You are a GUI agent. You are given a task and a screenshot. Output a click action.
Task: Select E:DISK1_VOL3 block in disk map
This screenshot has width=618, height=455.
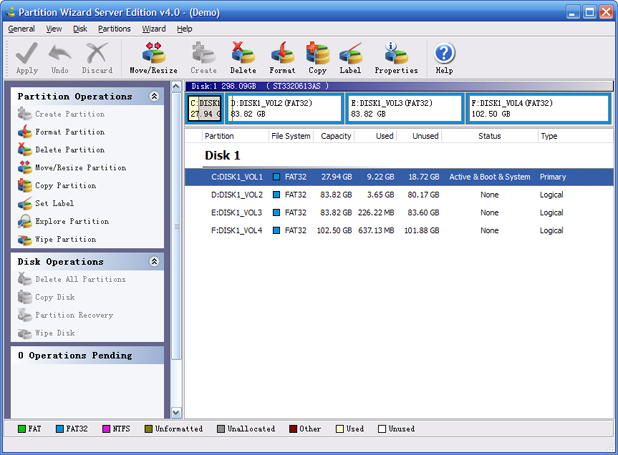[x=404, y=108]
